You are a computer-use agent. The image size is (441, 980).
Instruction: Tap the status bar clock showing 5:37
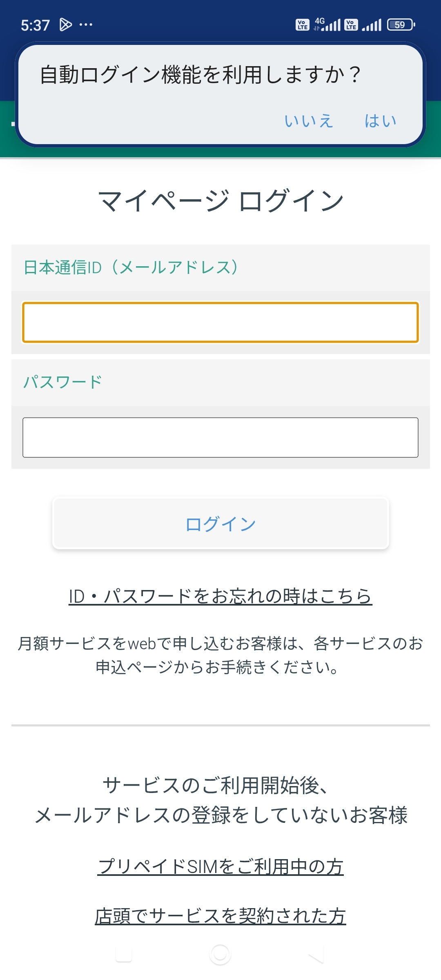pyautogui.click(x=35, y=25)
